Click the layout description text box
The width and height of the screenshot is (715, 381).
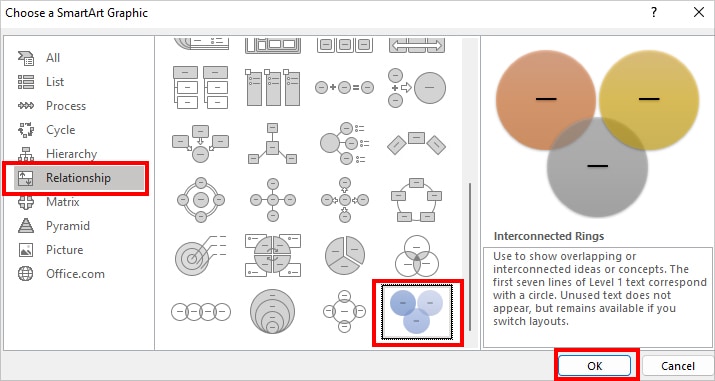(597, 298)
